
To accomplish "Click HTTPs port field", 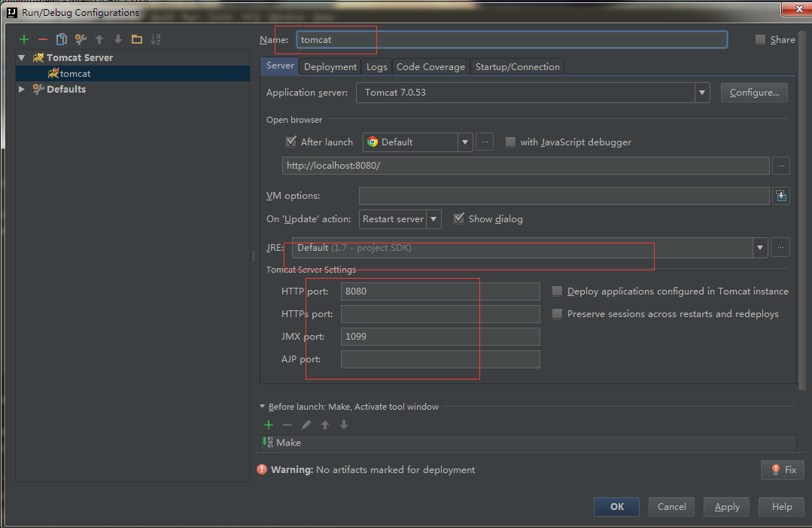I will tap(440, 314).
